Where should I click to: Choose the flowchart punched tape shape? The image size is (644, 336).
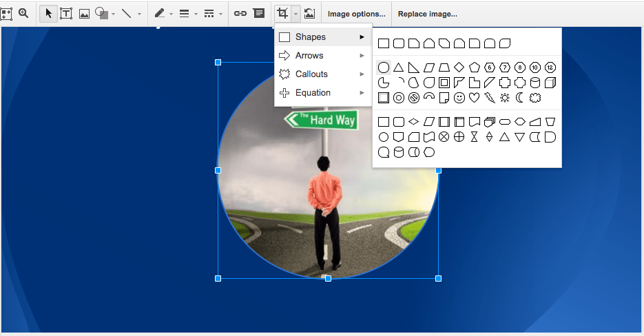coord(429,137)
